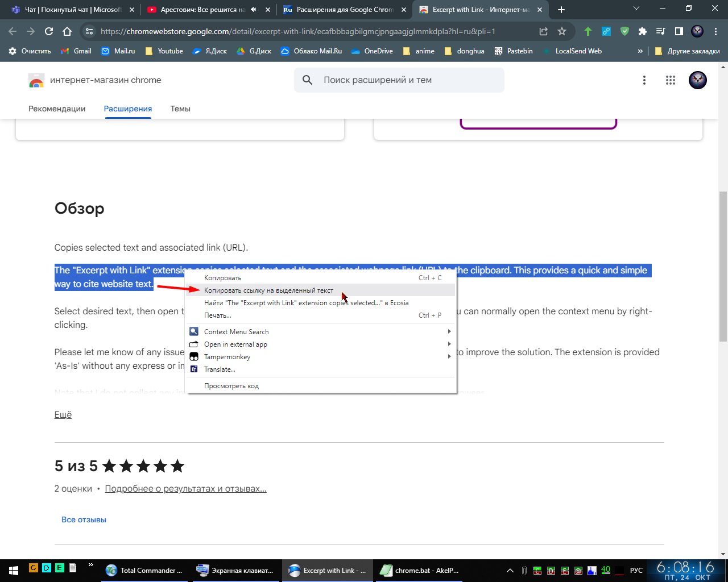Open the Google apps grid icon
This screenshot has height=582, width=728.
click(x=671, y=80)
